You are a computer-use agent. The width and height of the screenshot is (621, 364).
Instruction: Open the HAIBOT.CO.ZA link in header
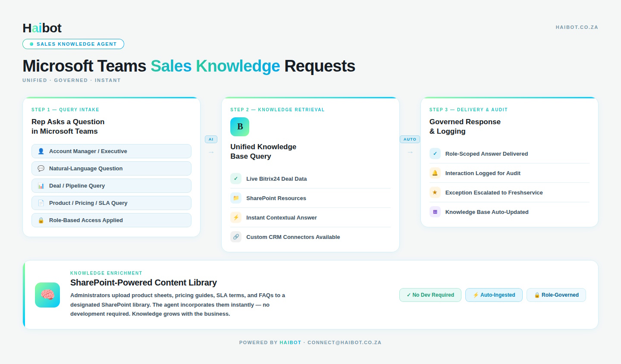(x=577, y=27)
